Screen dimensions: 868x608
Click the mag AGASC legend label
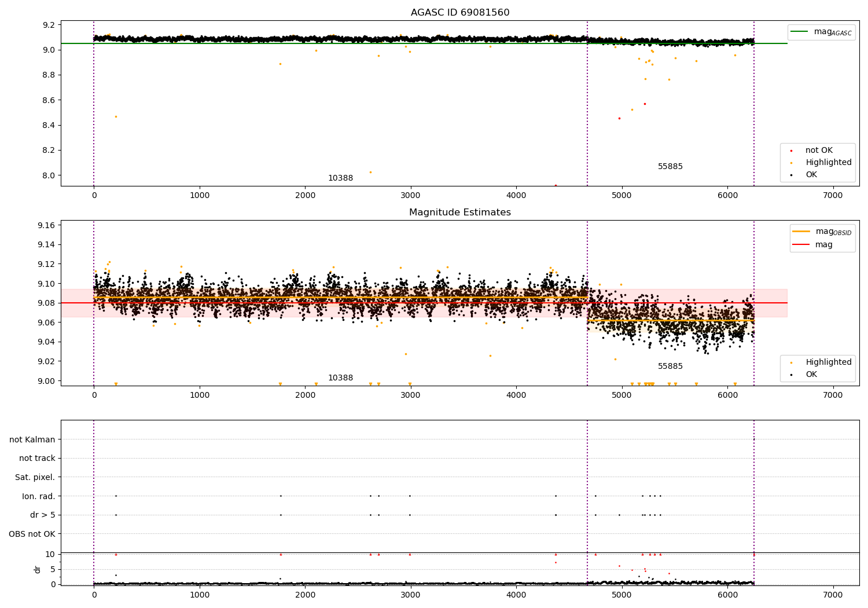[x=833, y=32]
